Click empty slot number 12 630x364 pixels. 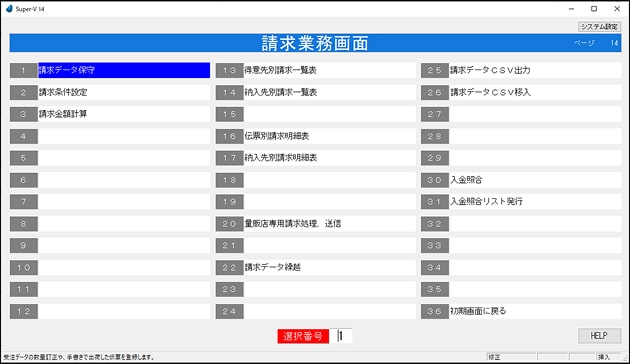24,311
